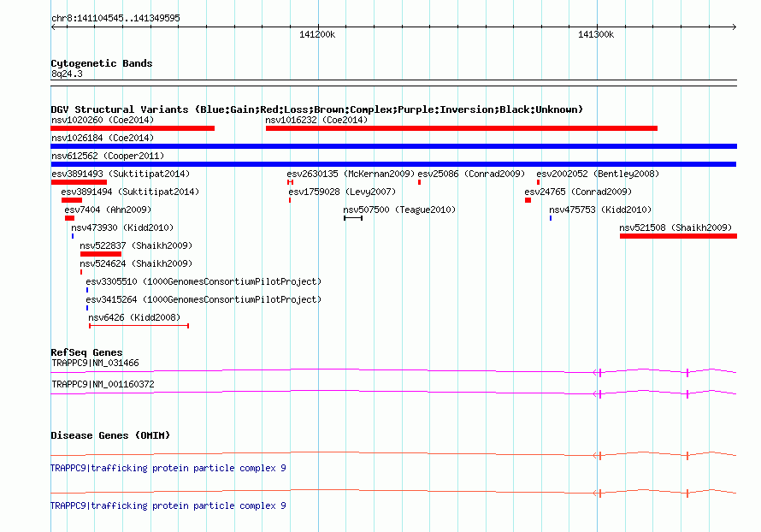This screenshot has height=532, width=761.
Task: Open nsv475753 (Kidd2010) variant
Action: click(600, 210)
